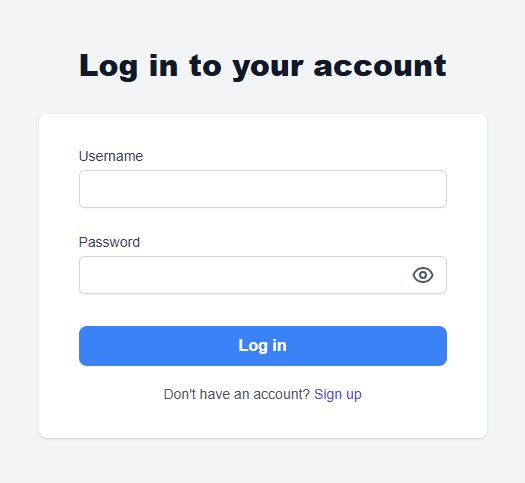Click the white "Log in" text on the button

(262, 346)
